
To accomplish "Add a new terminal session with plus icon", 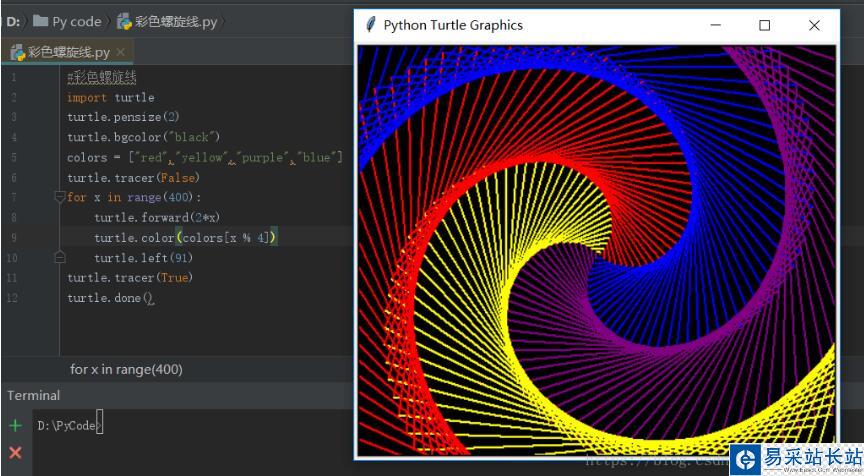I will 15,425.
